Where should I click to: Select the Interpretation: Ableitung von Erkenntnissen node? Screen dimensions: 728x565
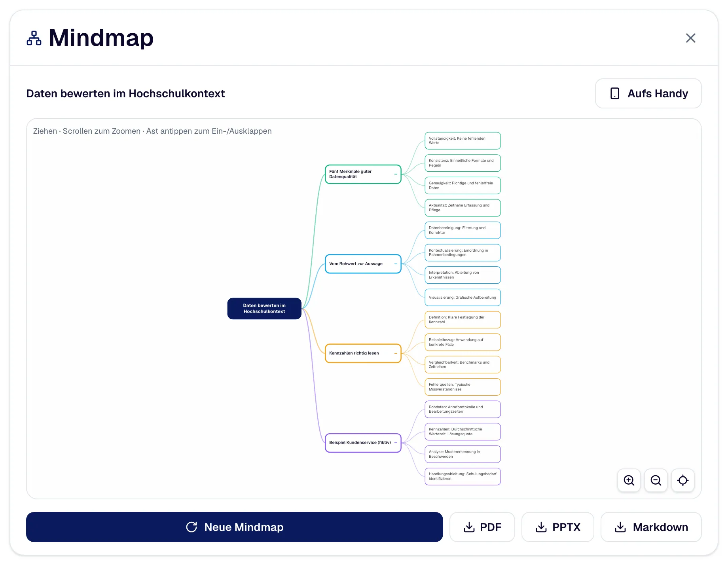click(463, 275)
